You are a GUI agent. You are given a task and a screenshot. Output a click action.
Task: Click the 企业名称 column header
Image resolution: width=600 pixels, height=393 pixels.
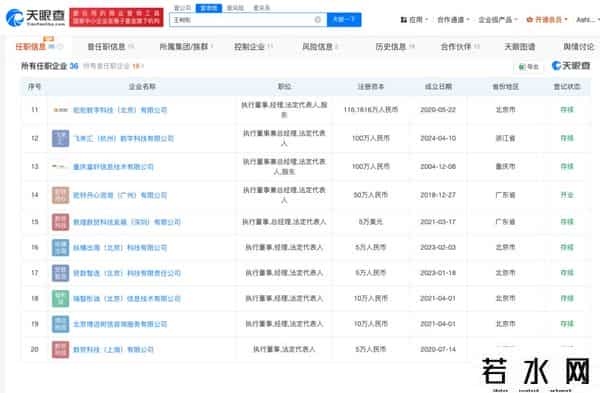point(142,86)
